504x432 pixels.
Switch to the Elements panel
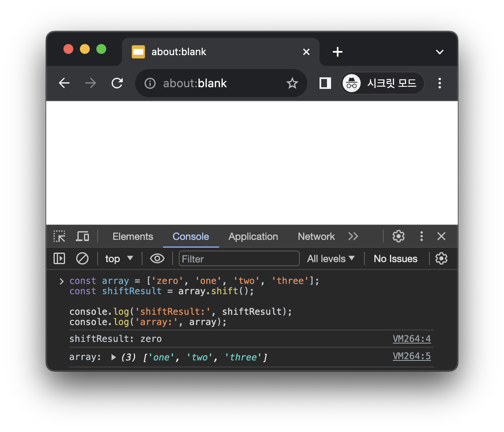pyautogui.click(x=133, y=237)
